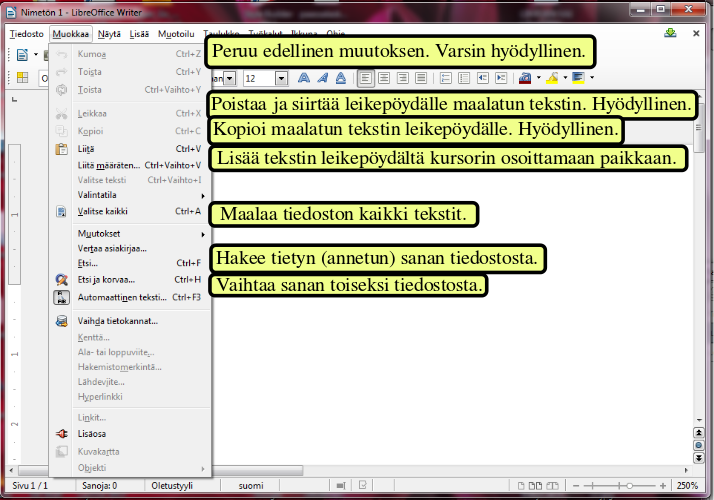Click decrease indent icon
This screenshot has height=500, width=714.
coord(483,78)
